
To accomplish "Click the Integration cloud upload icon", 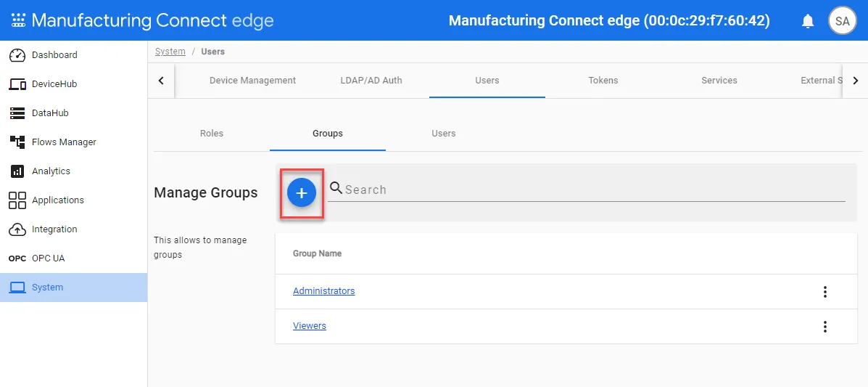I will point(17,229).
